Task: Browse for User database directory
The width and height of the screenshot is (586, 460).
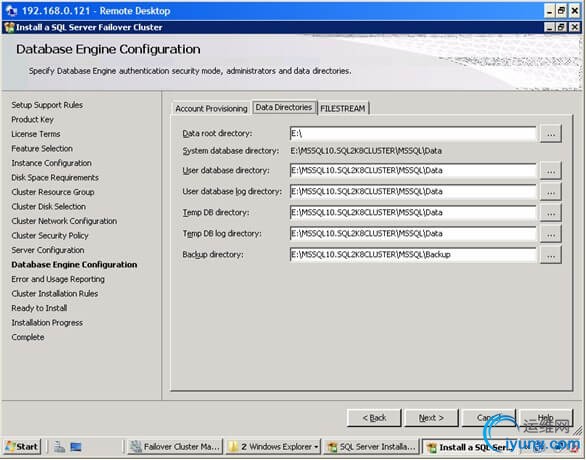Action: pos(550,171)
